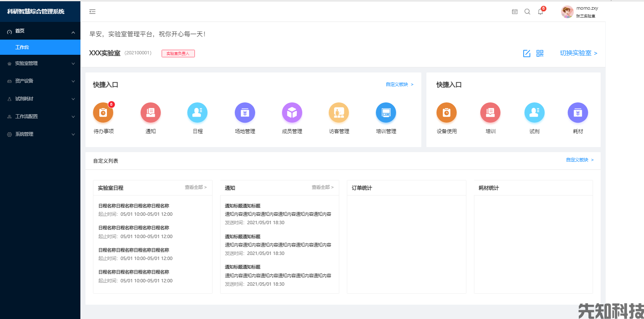Image resolution: width=644 pixels, height=319 pixels.
Task: Expand the 试剂耗材 chevron
Action: [x=73, y=99]
